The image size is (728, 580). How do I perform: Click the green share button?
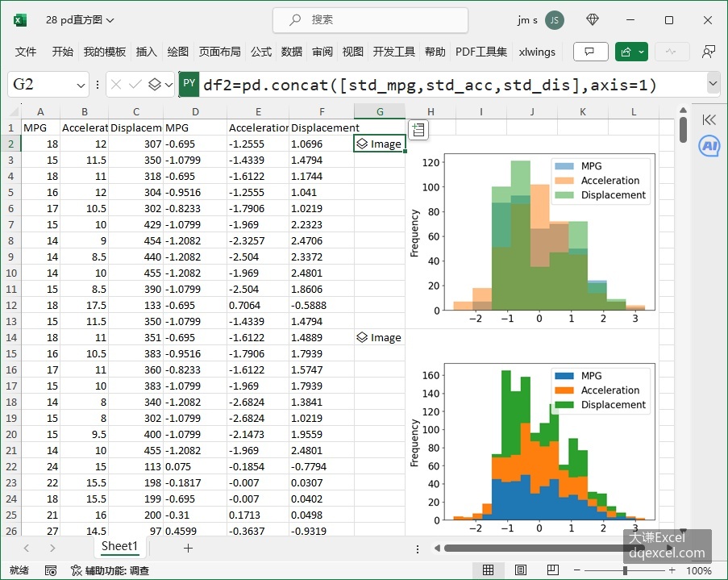tap(626, 52)
